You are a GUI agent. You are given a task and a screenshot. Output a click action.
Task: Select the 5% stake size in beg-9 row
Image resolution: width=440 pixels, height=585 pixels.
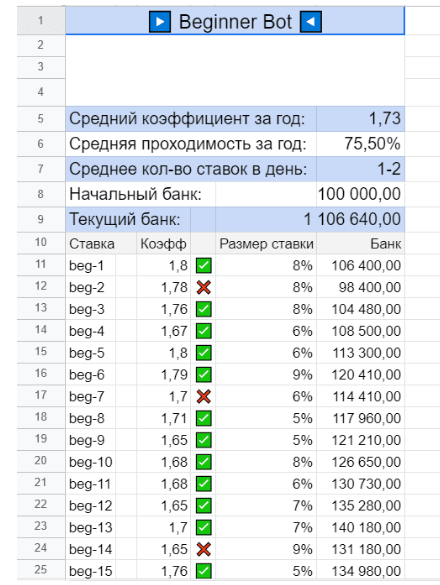click(266, 440)
